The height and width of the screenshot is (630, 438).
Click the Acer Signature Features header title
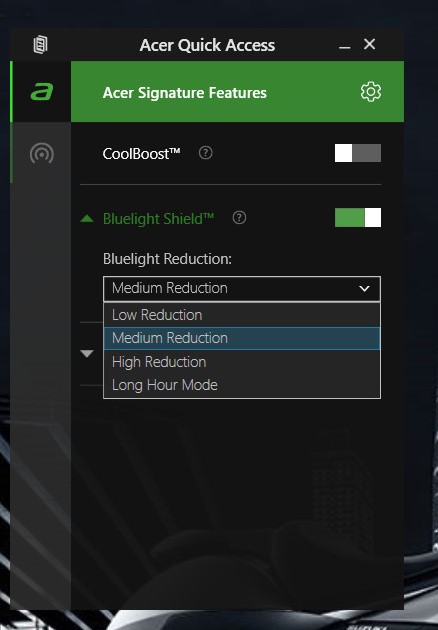click(x=184, y=93)
